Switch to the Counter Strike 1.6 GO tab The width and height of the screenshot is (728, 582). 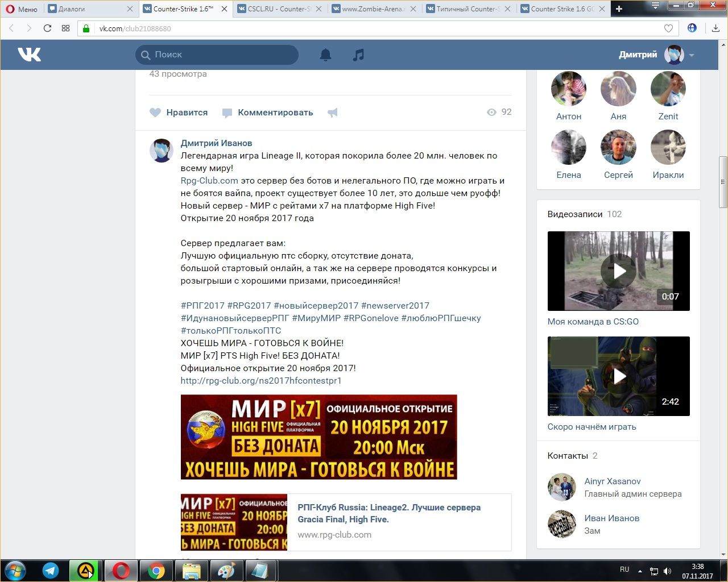coord(561,9)
